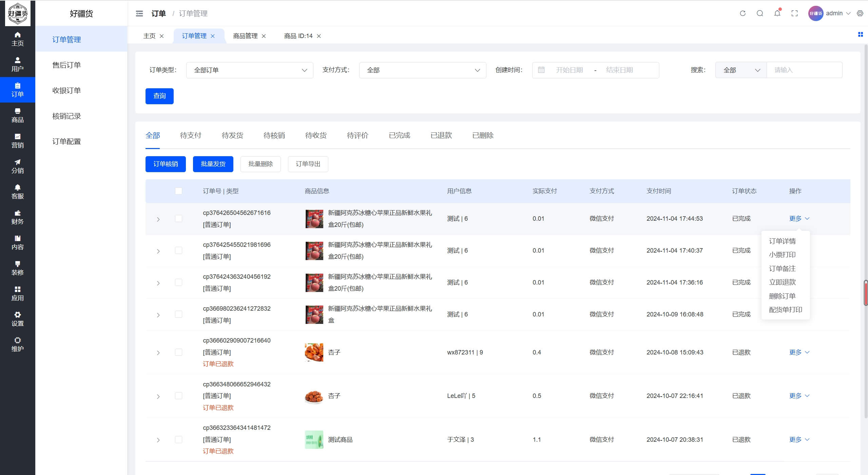Open the 营销 sidebar icon
This screenshot has width=868, height=475.
click(17, 141)
